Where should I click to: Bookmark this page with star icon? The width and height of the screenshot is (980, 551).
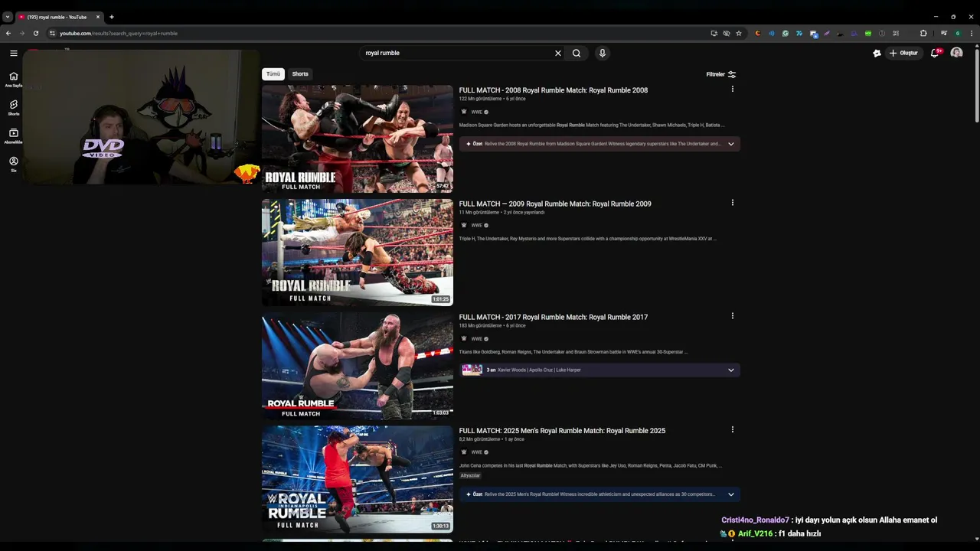point(739,33)
